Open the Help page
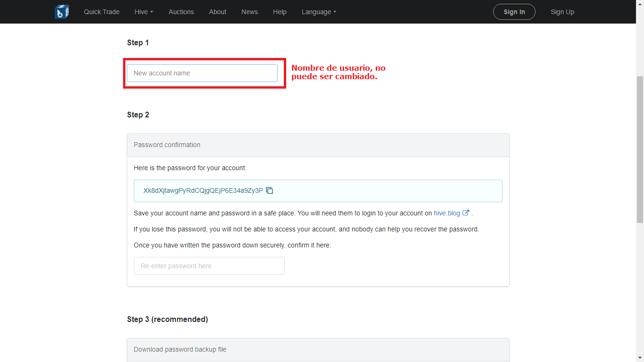The height and width of the screenshot is (362, 644). pyautogui.click(x=280, y=12)
